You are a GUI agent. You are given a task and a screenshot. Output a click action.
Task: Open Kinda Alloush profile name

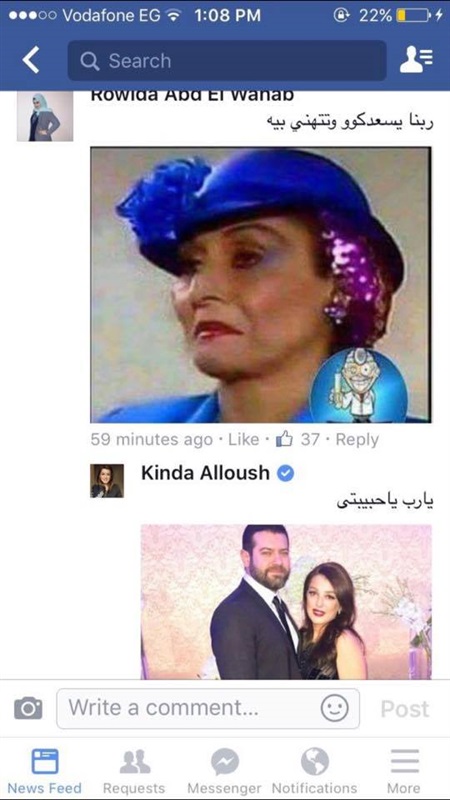[x=205, y=473]
